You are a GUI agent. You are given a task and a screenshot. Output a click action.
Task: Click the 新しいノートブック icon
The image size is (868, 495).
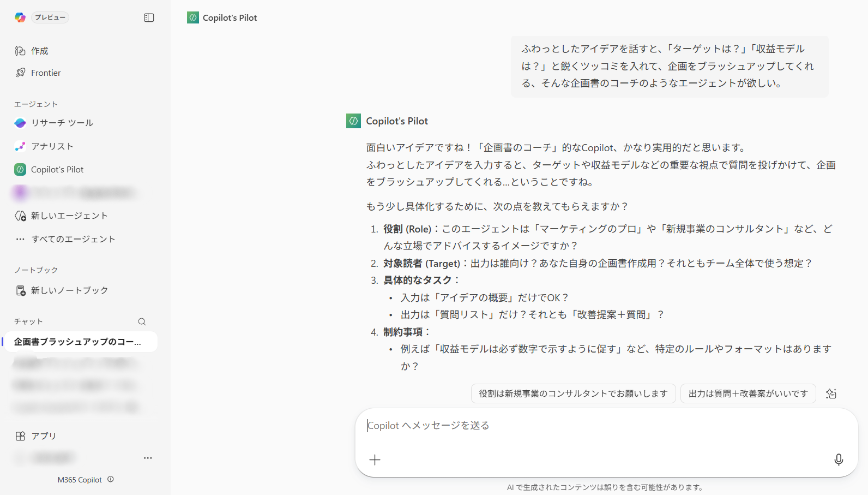coord(20,290)
